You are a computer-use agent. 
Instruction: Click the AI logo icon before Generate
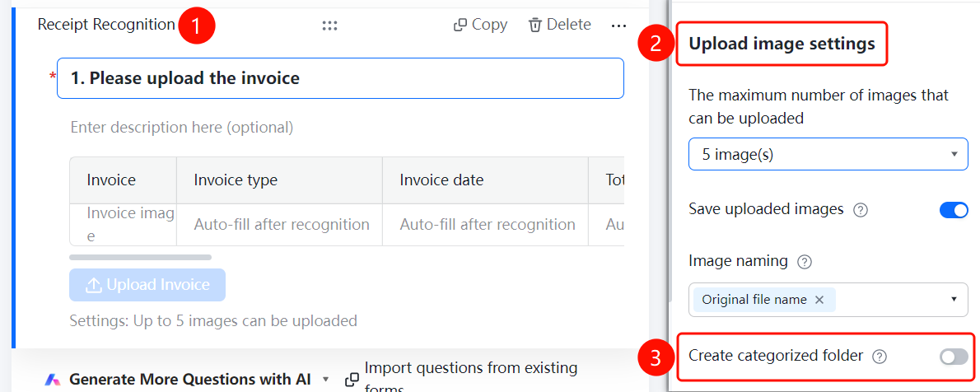tap(53, 380)
